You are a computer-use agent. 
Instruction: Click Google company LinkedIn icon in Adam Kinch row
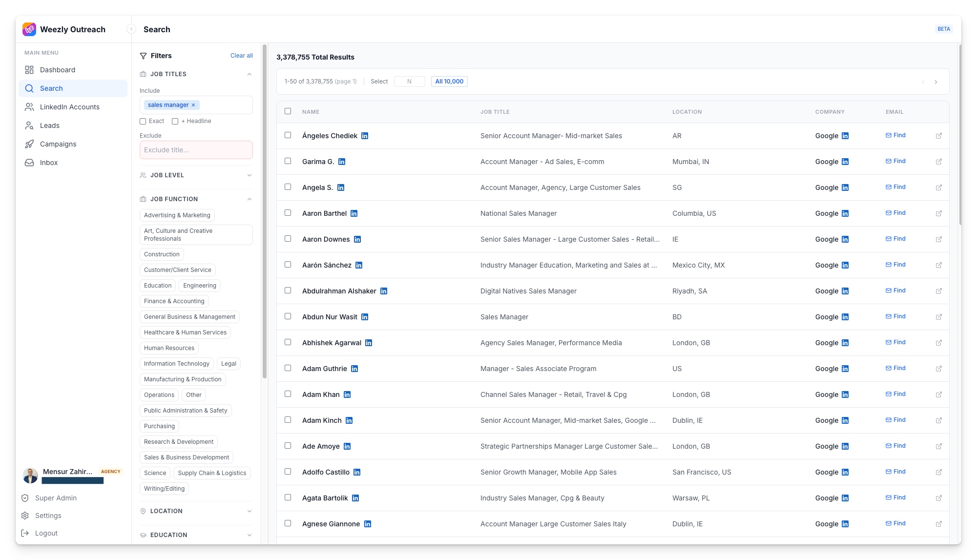click(x=845, y=420)
